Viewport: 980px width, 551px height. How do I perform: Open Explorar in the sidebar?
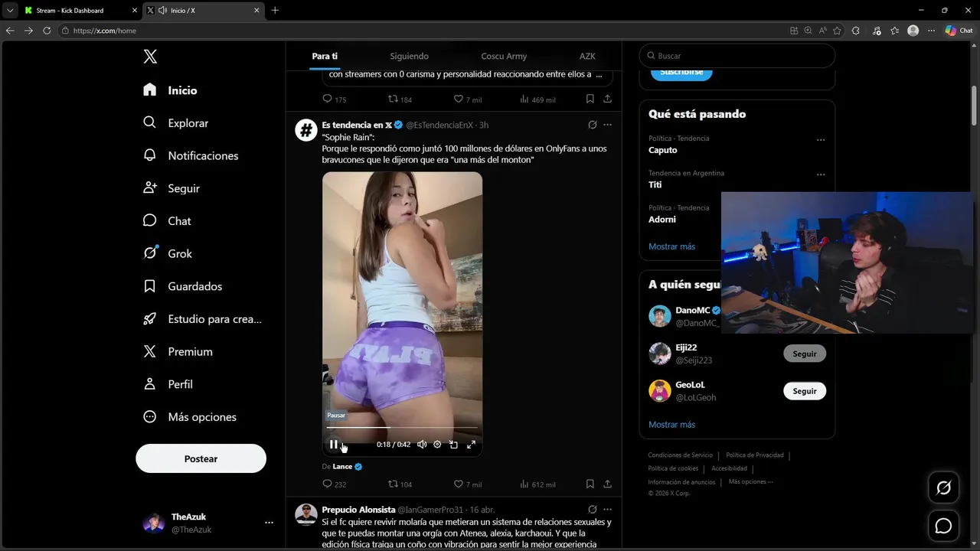pyautogui.click(x=176, y=123)
